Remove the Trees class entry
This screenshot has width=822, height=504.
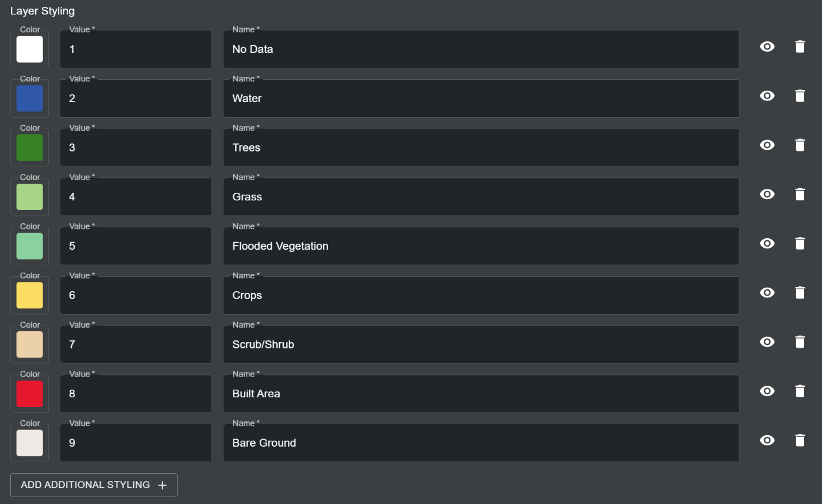[800, 145]
